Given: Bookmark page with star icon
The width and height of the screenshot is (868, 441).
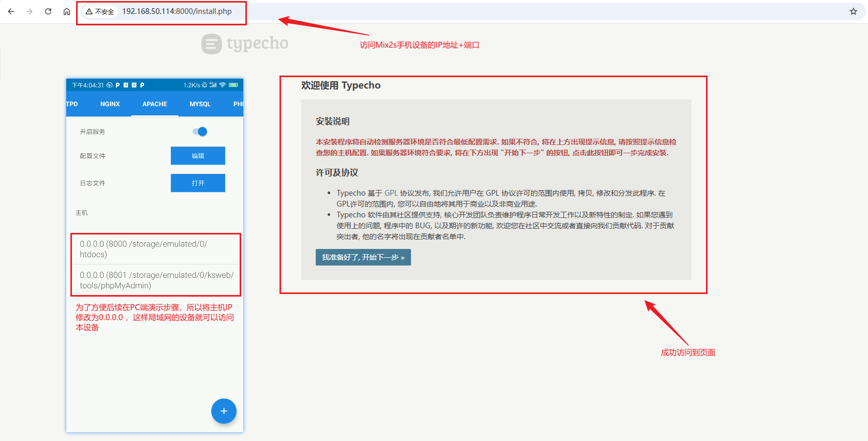Looking at the screenshot, I should (854, 11).
